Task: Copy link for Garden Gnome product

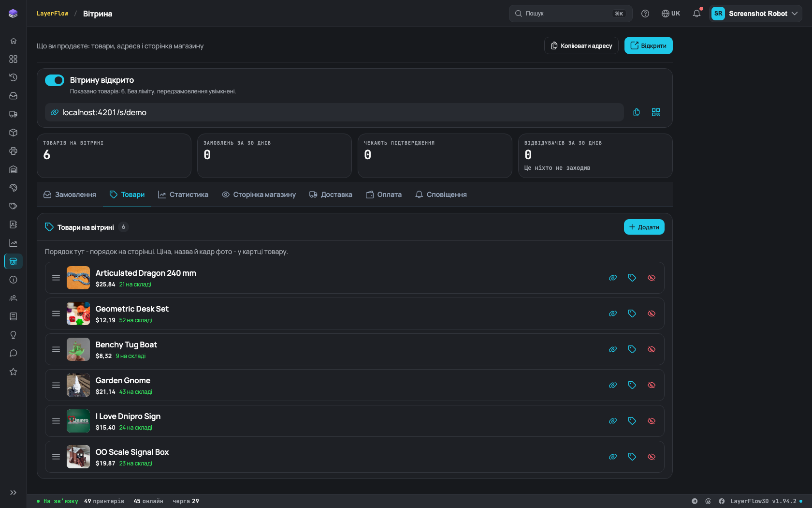Action: coord(613,385)
